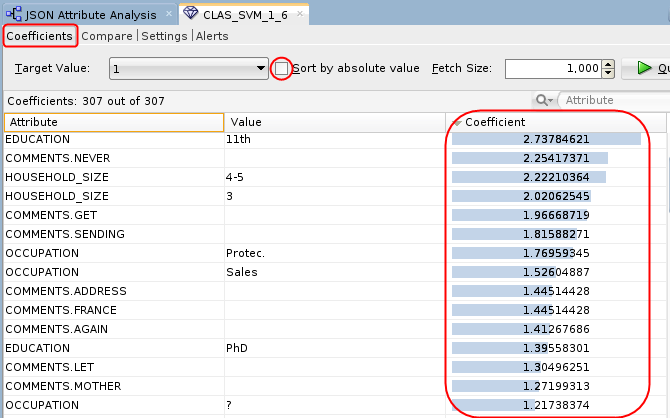
Task: Open the Settings sub-tab
Action: pyautogui.click(x=164, y=36)
